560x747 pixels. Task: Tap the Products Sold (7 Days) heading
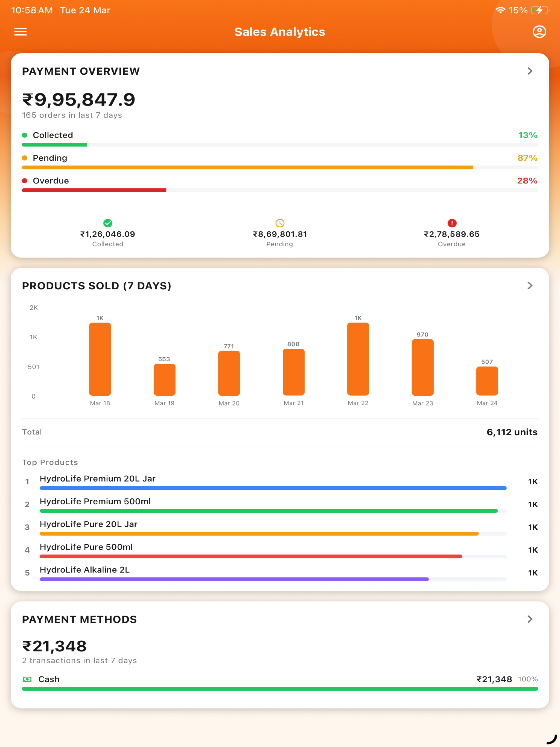(97, 286)
